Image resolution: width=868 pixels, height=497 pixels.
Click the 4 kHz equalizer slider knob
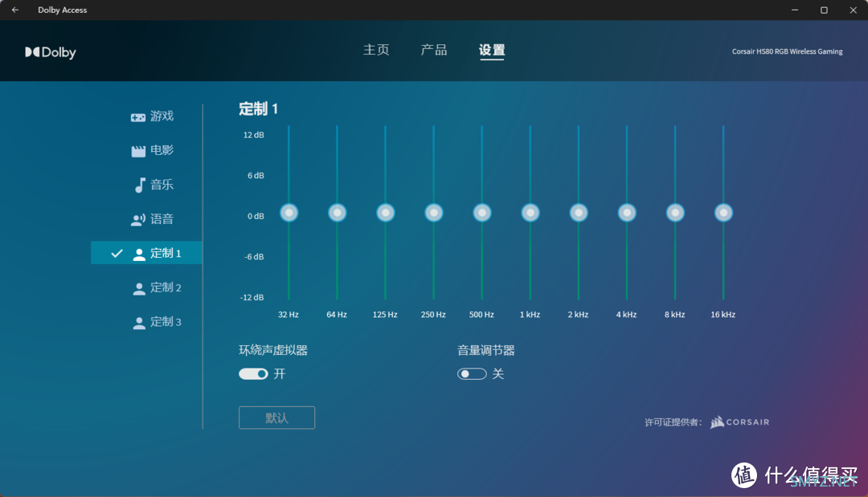click(x=627, y=213)
